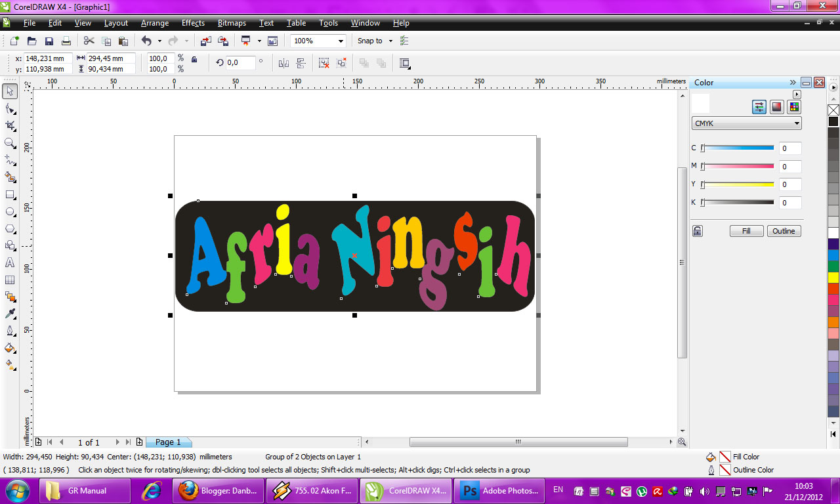Select the Crop tool
This screenshot has width=840, height=504.
10,125
